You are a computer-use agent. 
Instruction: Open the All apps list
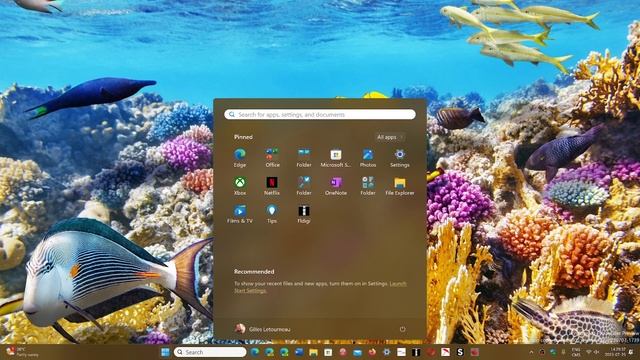tap(389, 137)
